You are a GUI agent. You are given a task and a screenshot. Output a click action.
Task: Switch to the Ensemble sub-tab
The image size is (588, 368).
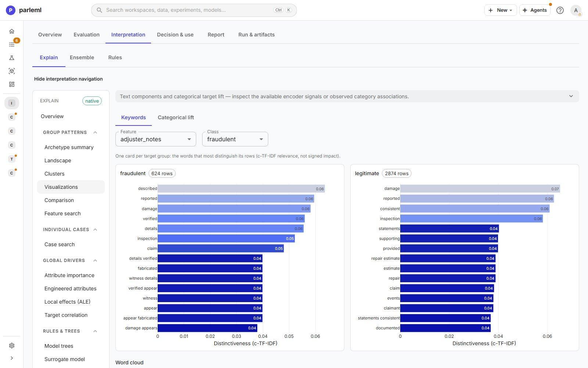coord(82,57)
